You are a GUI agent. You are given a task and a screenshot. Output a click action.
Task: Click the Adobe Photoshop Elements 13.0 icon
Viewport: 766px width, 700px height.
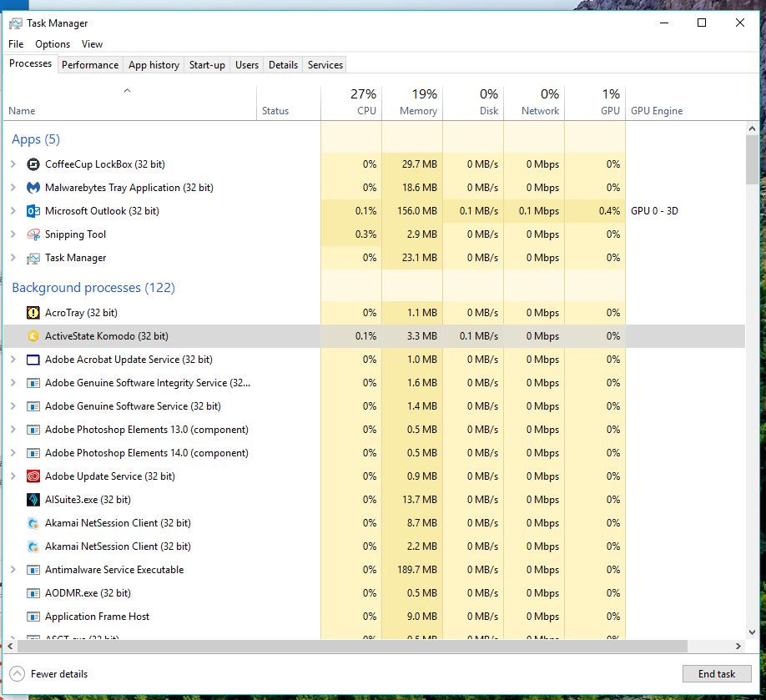point(33,430)
